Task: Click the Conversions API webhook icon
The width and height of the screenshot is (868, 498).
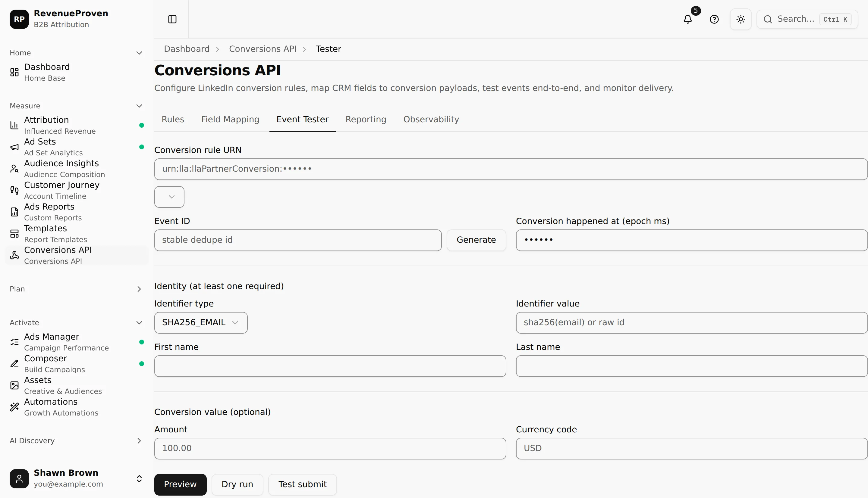Action: (x=14, y=255)
